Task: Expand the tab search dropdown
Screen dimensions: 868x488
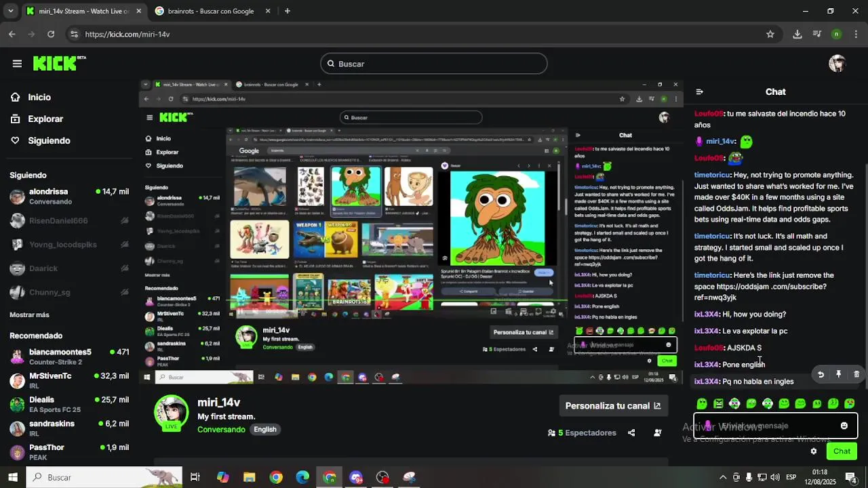Action: pos(10,11)
